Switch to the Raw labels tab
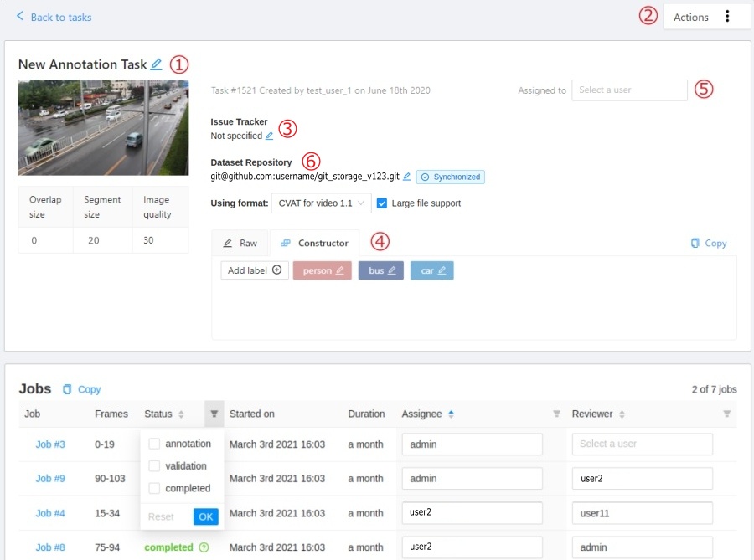This screenshot has height=560, width=754. 240,243
